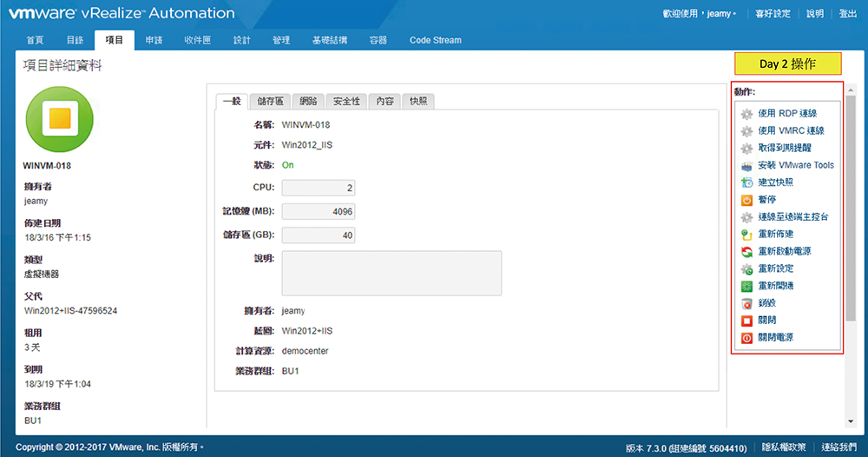The width and height of the screenshot is (868, 457).
Task: Click the 建立快照 snapshot icon
Action: tap(746, 182)
